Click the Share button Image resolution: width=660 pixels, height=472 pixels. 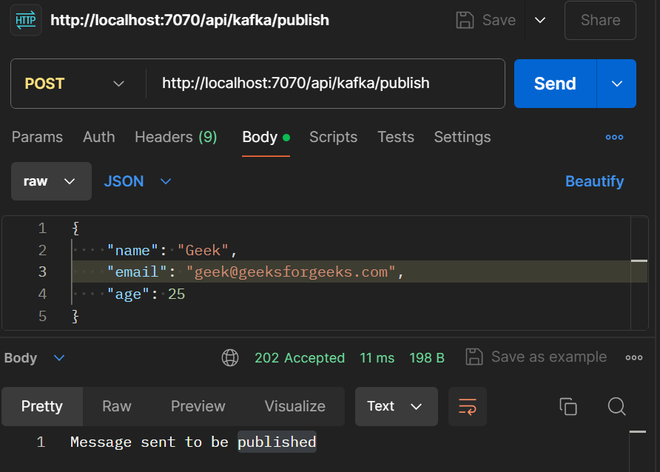(600, 20)
